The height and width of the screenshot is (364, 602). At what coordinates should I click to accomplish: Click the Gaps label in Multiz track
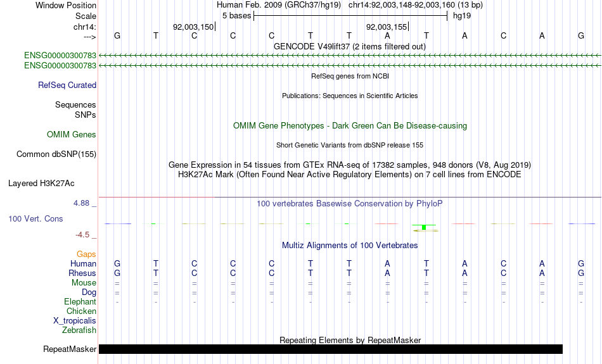[x=86, y=254]
